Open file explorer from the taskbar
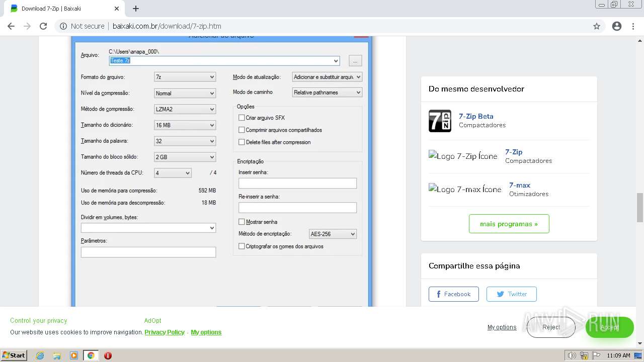 57,355
